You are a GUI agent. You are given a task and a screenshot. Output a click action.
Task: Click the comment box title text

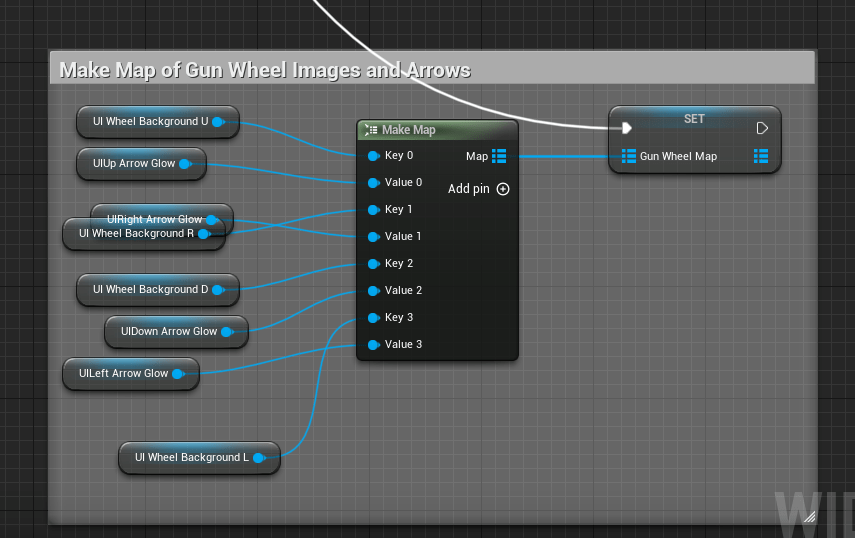point(265,70)
